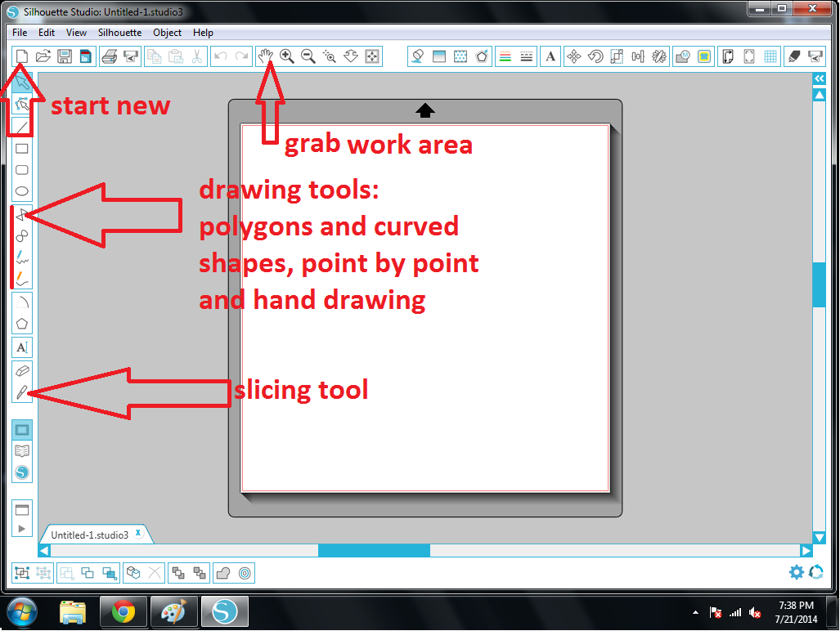Open the Rotate panel icon
This screenshot has width=840, height=631.
coord(595,56)
